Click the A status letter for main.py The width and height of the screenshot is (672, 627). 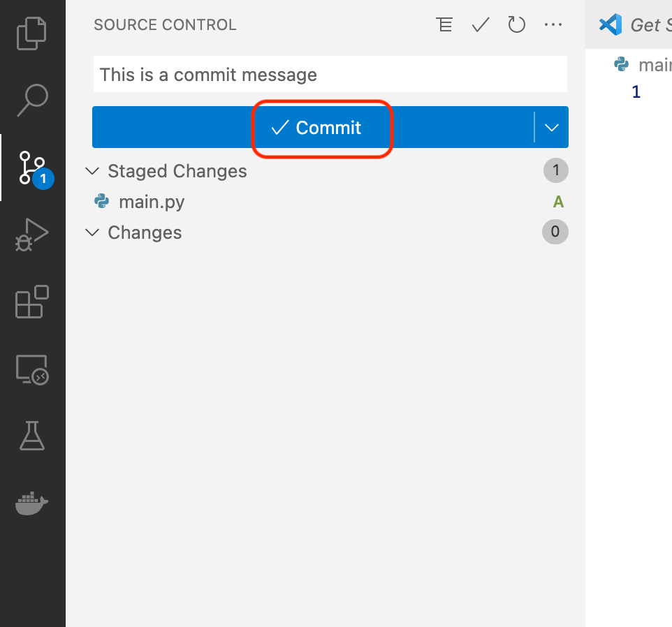(558, 201)
